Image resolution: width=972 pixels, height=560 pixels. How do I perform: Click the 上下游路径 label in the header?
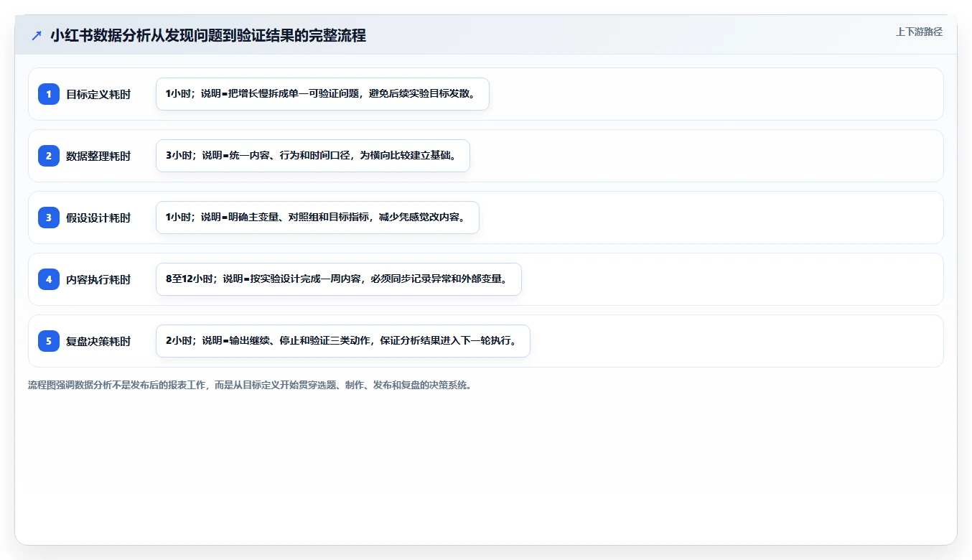pyautogui.click(x=919, y=32)
